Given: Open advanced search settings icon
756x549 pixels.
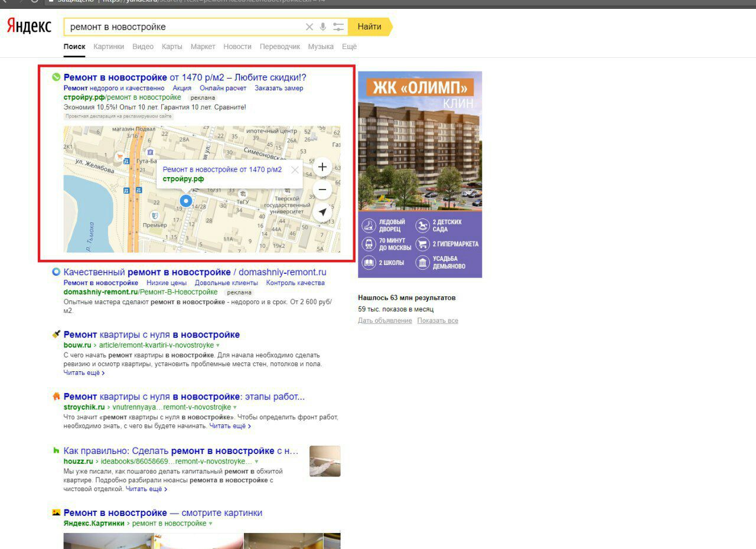Looking at the screenshot, I should [338, 27].
